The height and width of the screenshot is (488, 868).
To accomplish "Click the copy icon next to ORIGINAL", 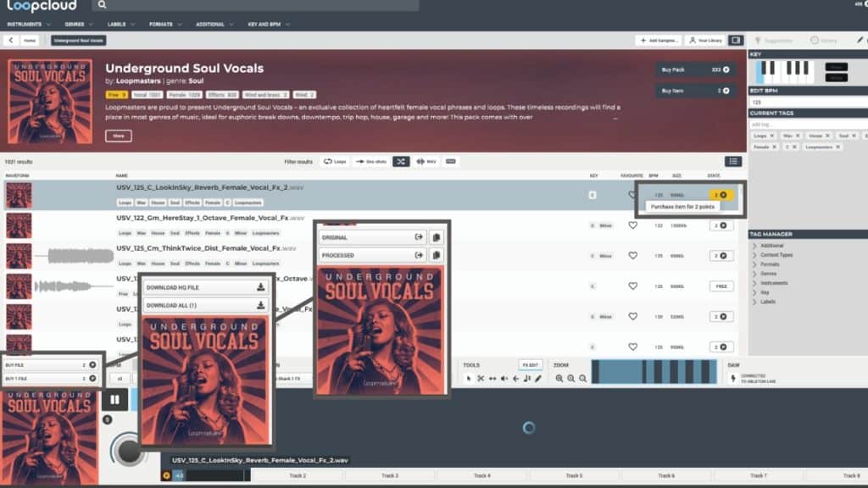I will point(436,237).
